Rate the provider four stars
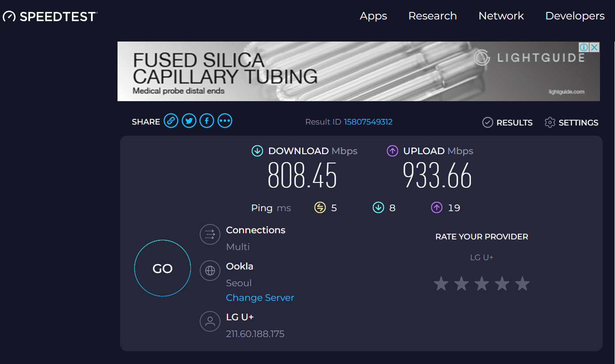615x364 pixels. click(502, 284)
